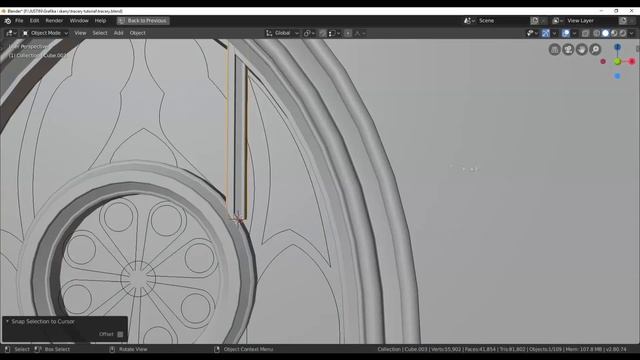This screenshot has height=360, width=640.
Task: Click the Box Select hint
Action: point(53,349)
